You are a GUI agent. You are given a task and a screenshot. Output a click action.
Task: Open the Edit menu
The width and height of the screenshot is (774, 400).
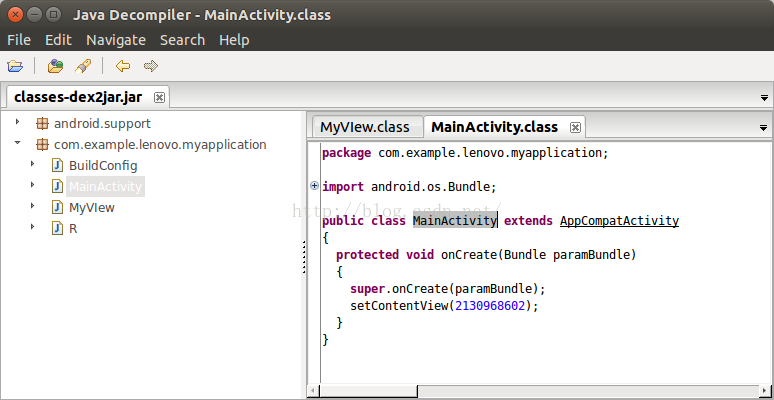point(58,40)
